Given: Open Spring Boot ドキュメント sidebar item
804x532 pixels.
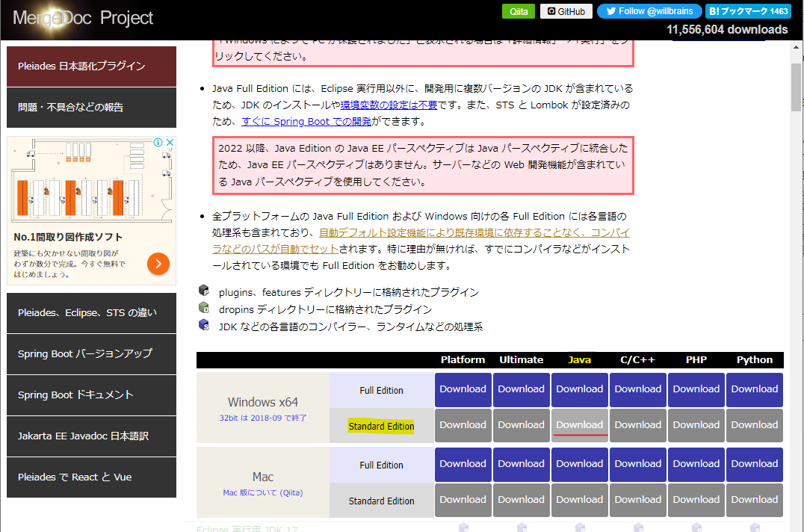Looking at the screenshot, I should tap(91, 395).
